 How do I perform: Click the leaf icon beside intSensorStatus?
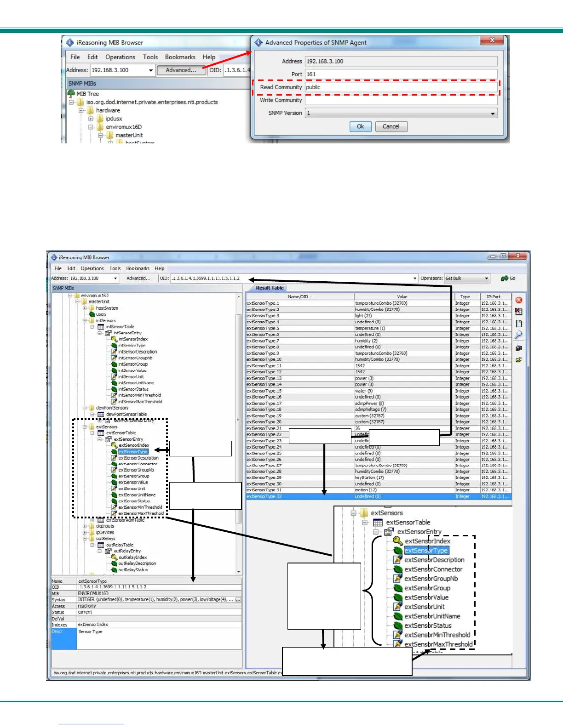pyautogui.click(x=115, y=389)
